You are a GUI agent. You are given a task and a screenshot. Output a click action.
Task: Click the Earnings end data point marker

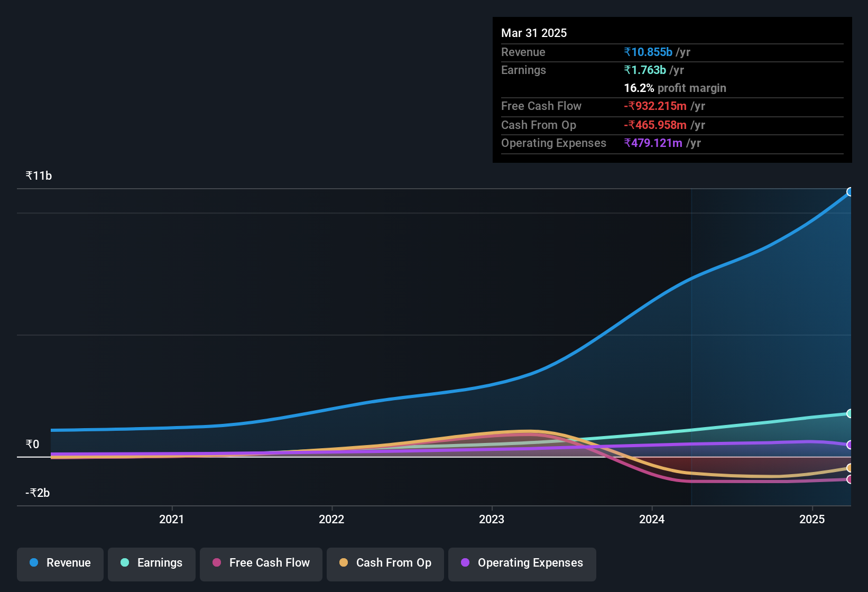click(x=850, y=413)
